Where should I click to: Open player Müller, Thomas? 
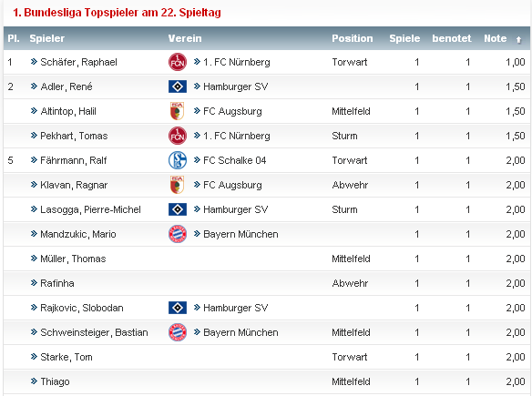pyautogui.click(x=73, y=259)
